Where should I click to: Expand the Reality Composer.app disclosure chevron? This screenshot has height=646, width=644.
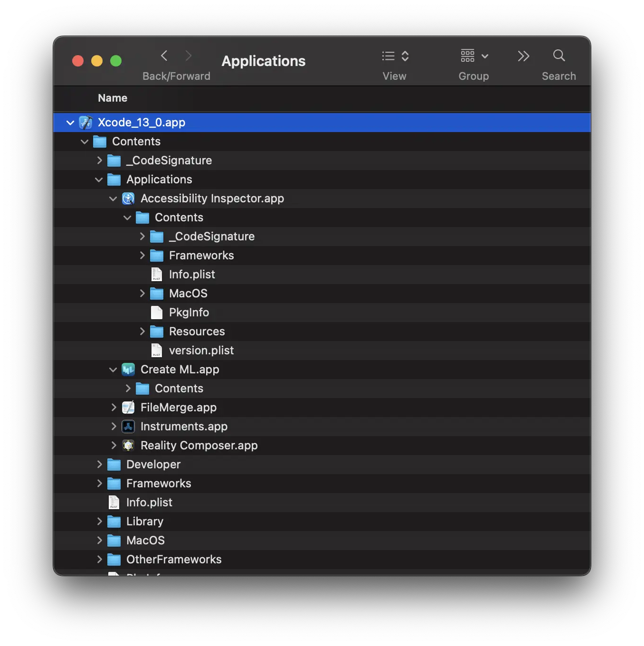tap(114, 446)
